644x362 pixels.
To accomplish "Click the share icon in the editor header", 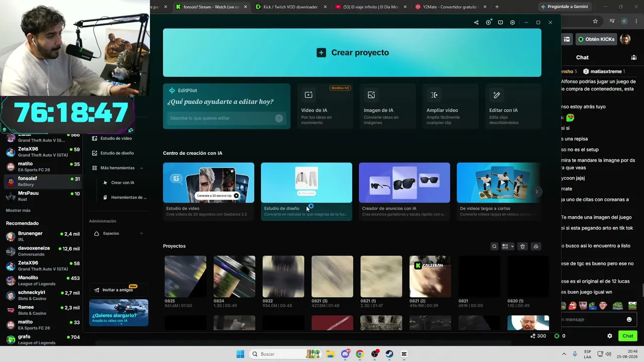I will (x=476, y=23).
